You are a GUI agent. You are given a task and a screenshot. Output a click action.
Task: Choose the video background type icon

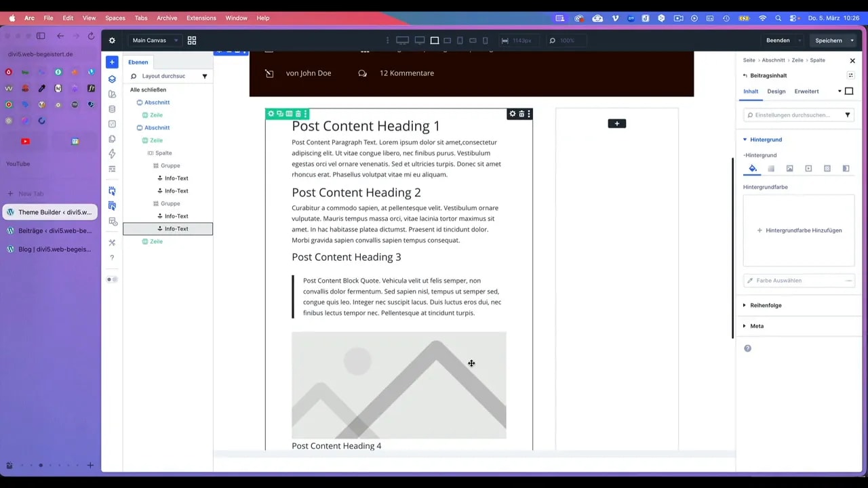pos(808,169)
